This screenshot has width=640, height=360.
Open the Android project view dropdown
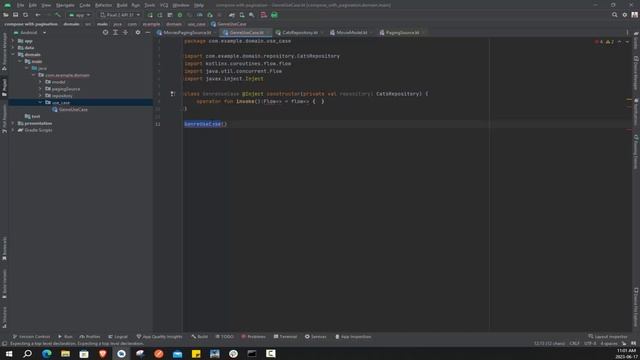pyautogui.click(x=31, y=32)
